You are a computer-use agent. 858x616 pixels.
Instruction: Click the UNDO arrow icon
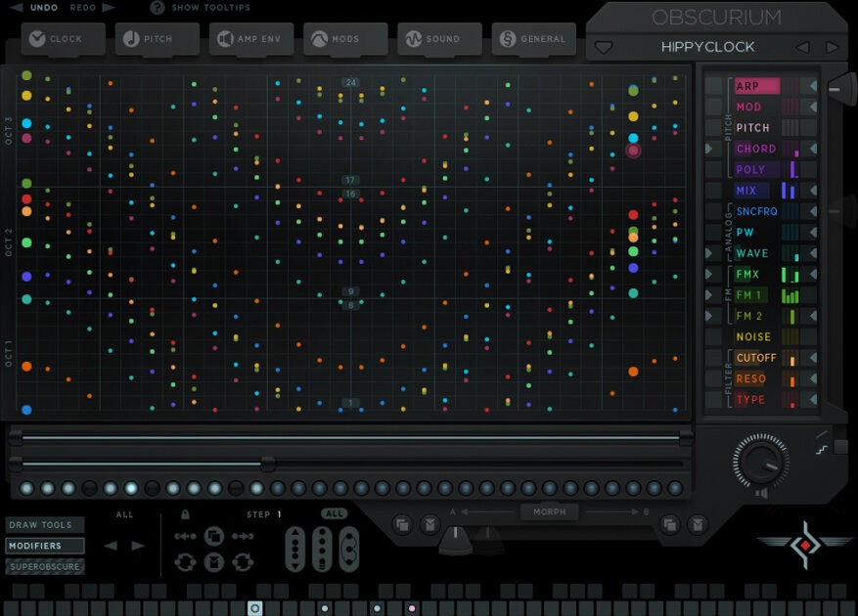(x=16, y=7)
